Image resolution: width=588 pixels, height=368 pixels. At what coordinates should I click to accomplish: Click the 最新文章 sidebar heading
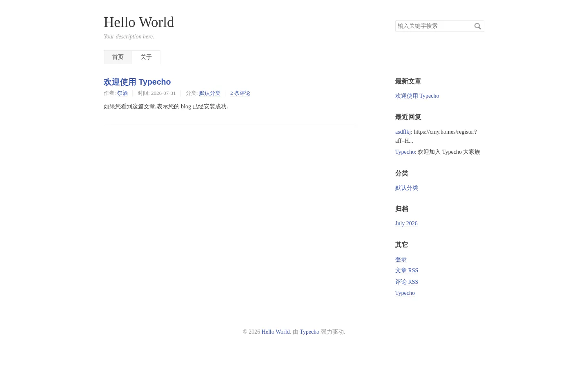point(408,81)
